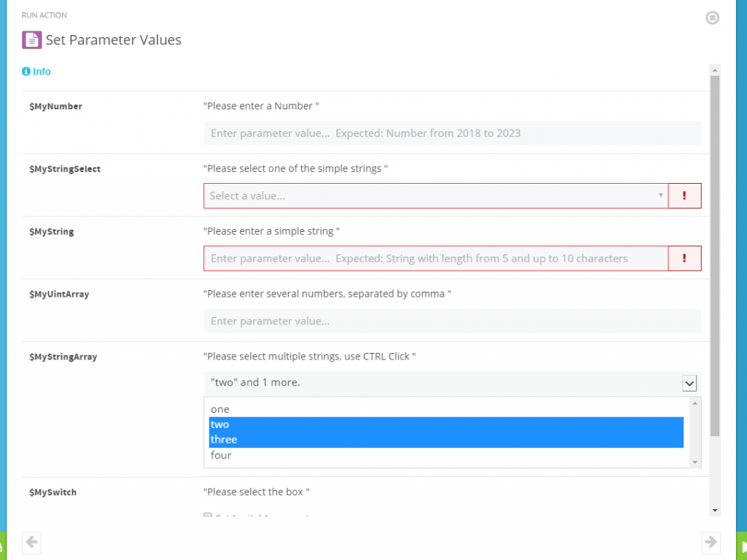
Task: Click the forward arrow at bottom right
Action: tap(711, 542)
